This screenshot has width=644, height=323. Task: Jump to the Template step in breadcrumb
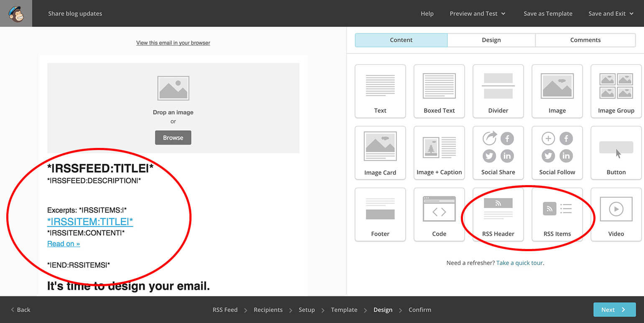click(x=344, y=310)
